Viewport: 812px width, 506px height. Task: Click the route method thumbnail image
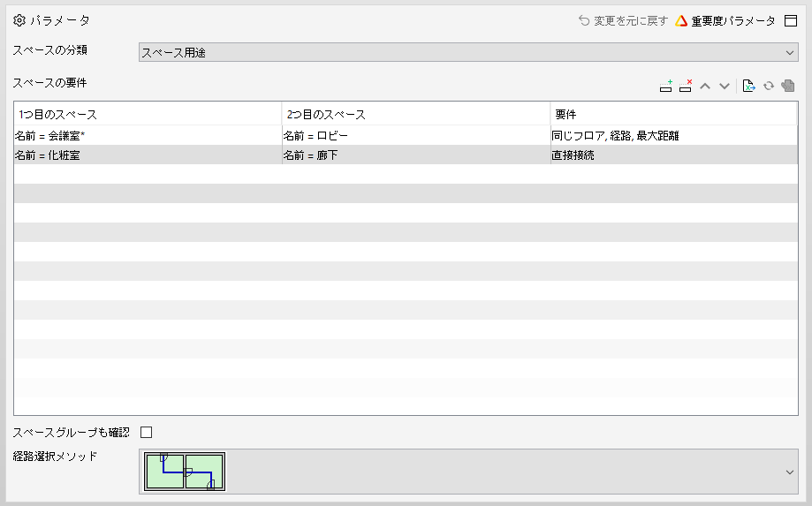185,472
